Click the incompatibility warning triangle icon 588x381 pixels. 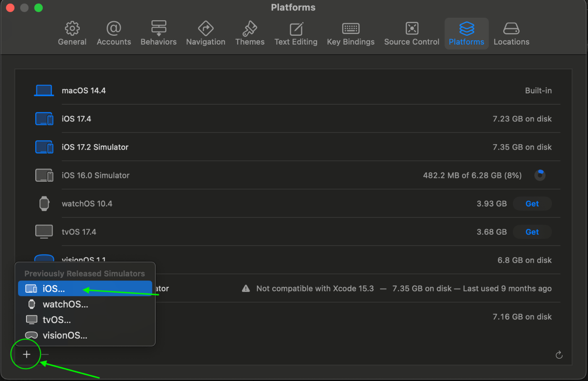(x=246, y=288)
